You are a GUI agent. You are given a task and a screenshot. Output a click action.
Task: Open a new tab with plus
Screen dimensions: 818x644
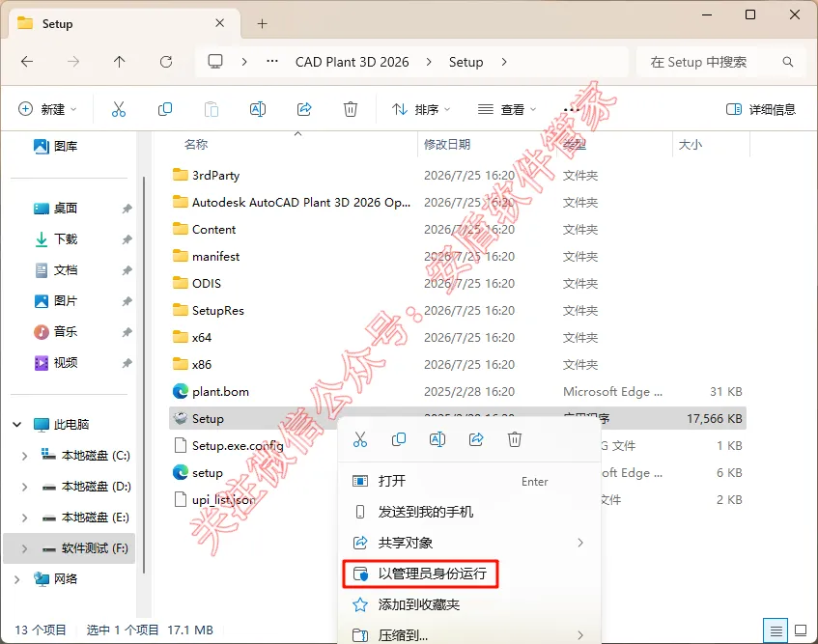263,23
